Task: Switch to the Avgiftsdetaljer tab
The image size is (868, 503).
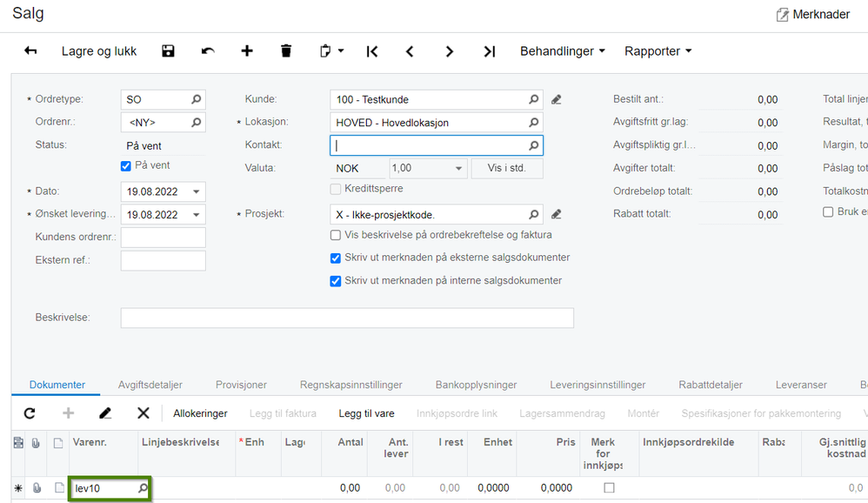Action: pyautogui.click(x=150, y=385)
